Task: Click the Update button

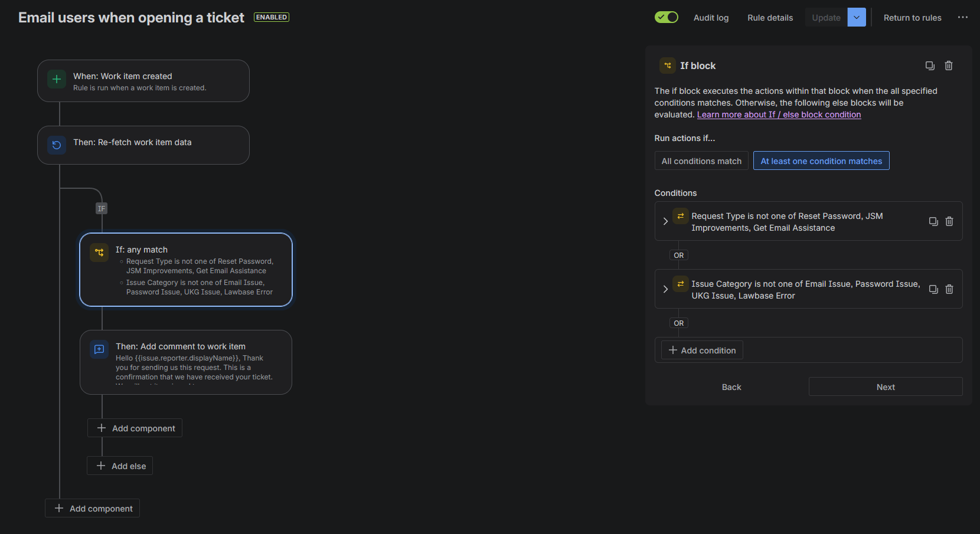Action: (x=826, y=18)
